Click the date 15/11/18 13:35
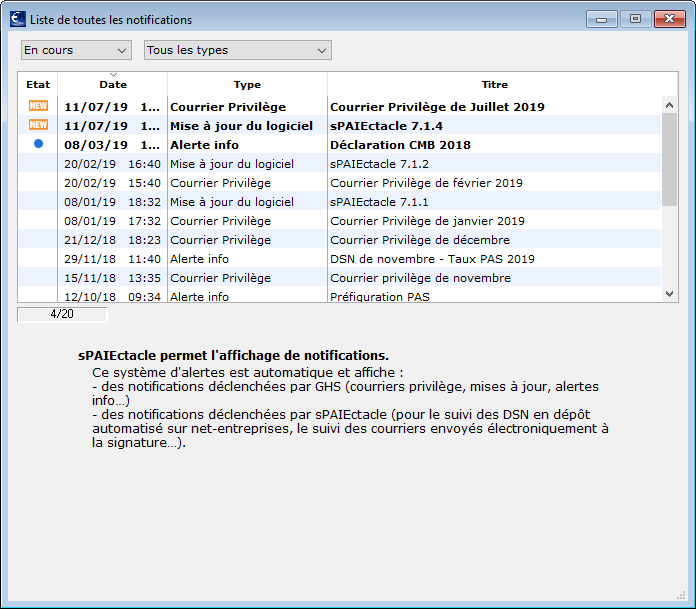Screen dimensions: 696x609 tap(112, 278)
